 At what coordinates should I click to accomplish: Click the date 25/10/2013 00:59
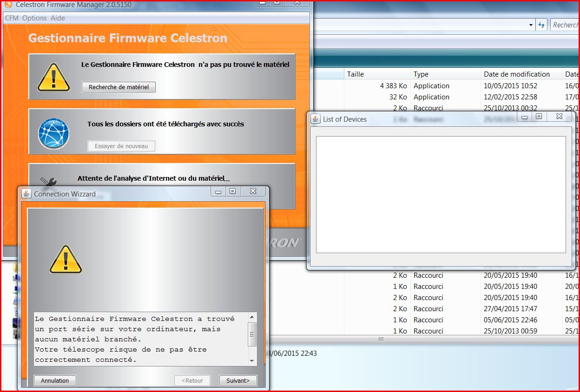point(510,331)
